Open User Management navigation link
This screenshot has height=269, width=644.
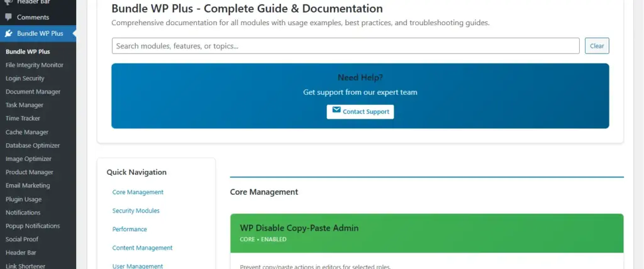138,266
